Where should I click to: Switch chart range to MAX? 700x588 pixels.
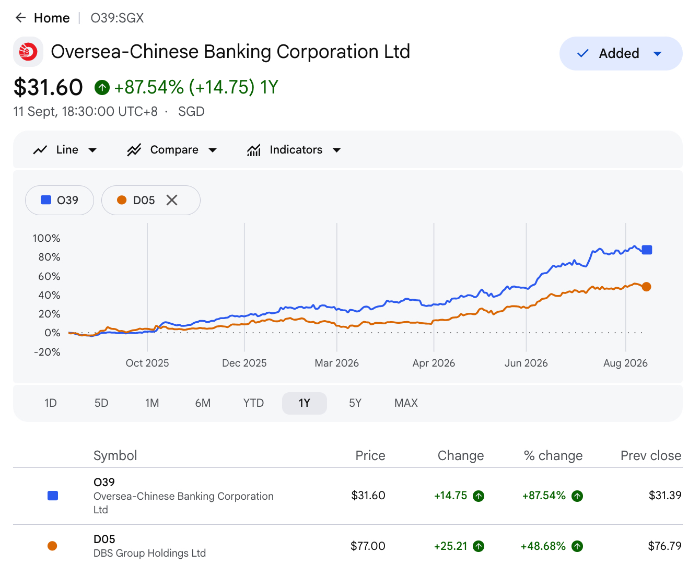(406, 403)
